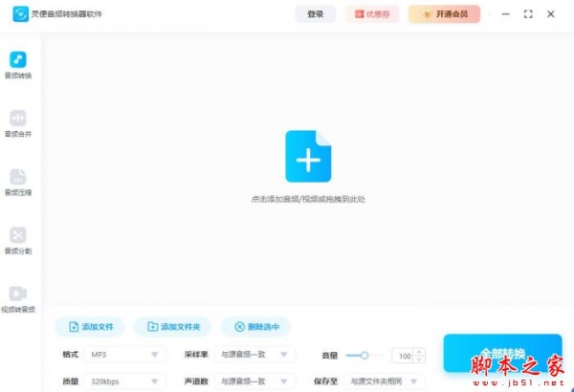The image size is (574, 392).
Task: Open the 声道数 channels dropdown
Action: tap(254, 381)
